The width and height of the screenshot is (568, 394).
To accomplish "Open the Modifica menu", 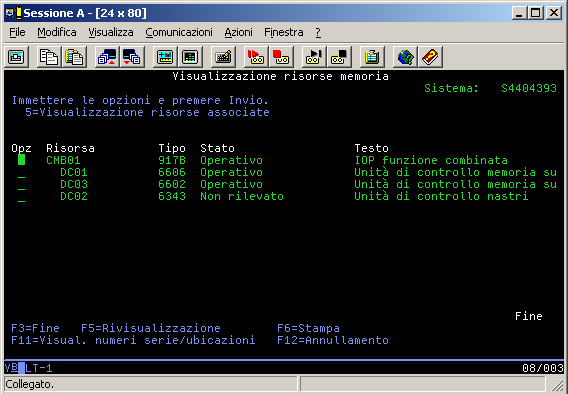I will [x=57, y=32].
